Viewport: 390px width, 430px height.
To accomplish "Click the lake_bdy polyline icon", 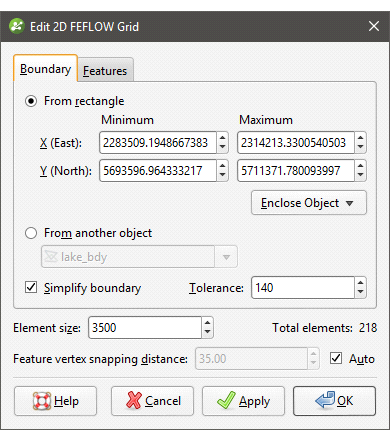I will click(x=51, y=257).
